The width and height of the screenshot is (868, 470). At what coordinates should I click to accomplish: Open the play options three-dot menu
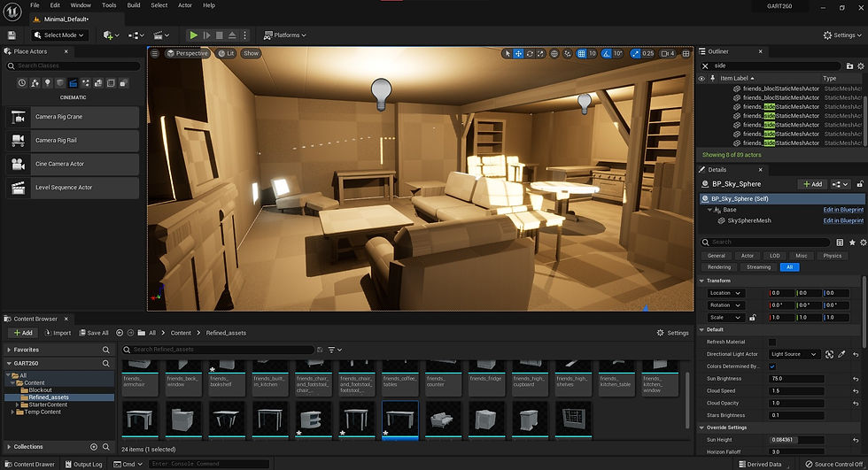pyautogui.click(x=244, y=35)
